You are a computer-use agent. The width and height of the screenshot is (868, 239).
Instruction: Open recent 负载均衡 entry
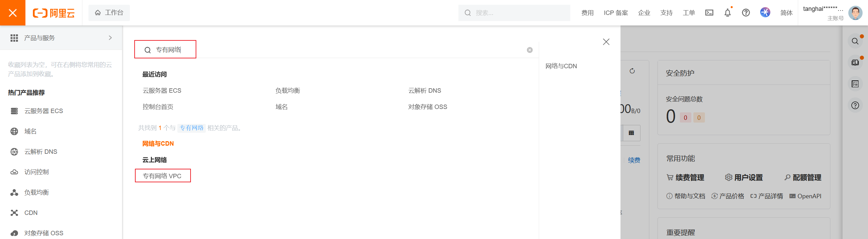pos(288,91)
